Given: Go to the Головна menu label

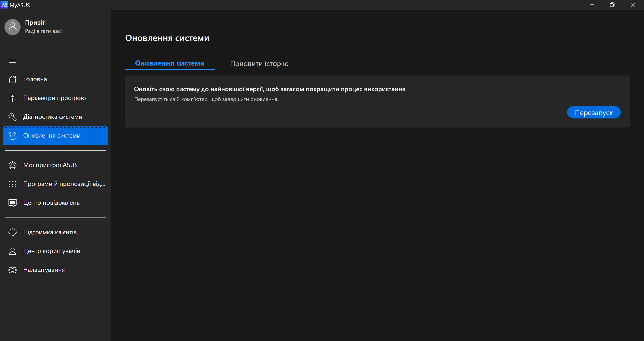Looking at the screenshot, I should [35, 79].
